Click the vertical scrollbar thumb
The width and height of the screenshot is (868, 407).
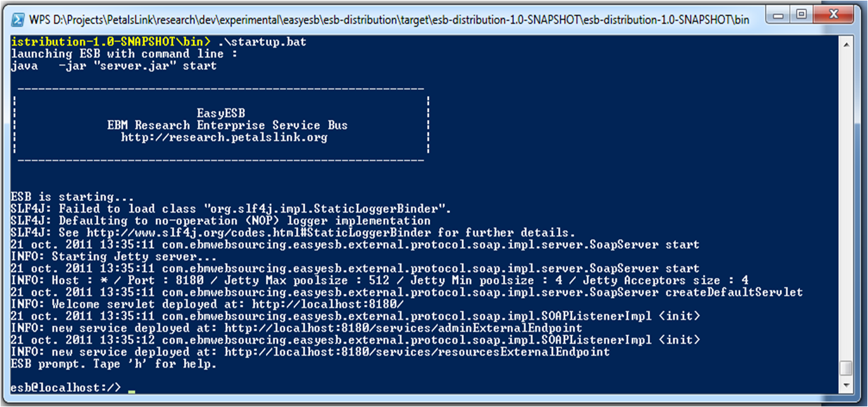pyautogui.click(x=846, y=368)
